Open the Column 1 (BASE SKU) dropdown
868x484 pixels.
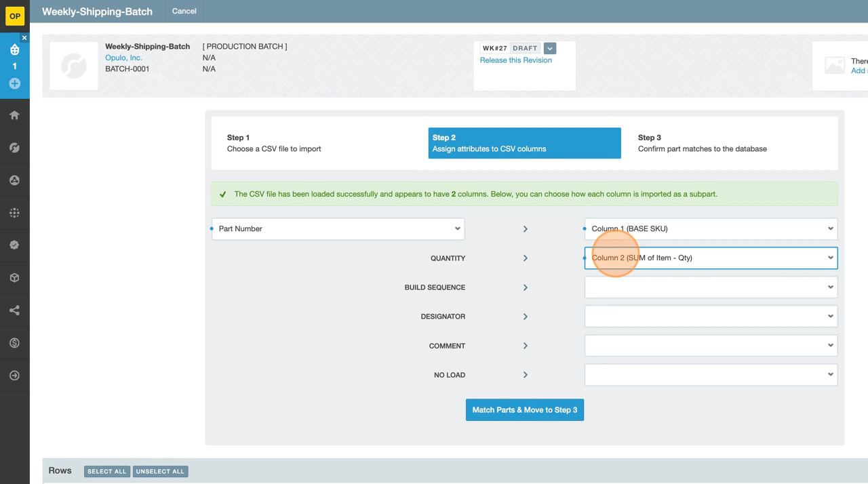[711, 229]
